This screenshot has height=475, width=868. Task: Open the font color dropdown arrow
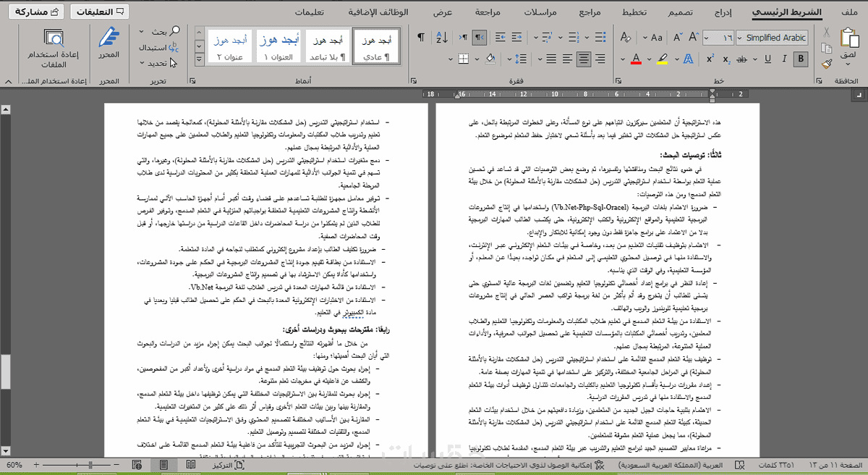[x=622, y=59]
